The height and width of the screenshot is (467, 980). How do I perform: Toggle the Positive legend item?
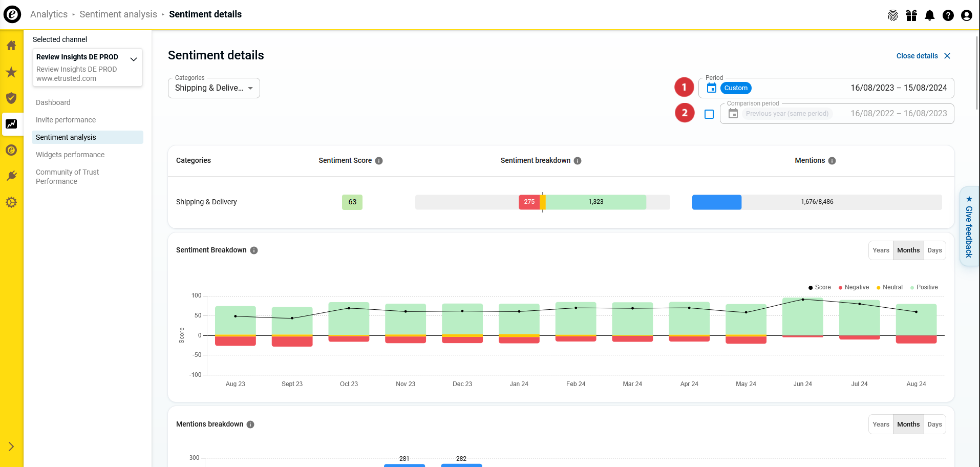[924, 287]
